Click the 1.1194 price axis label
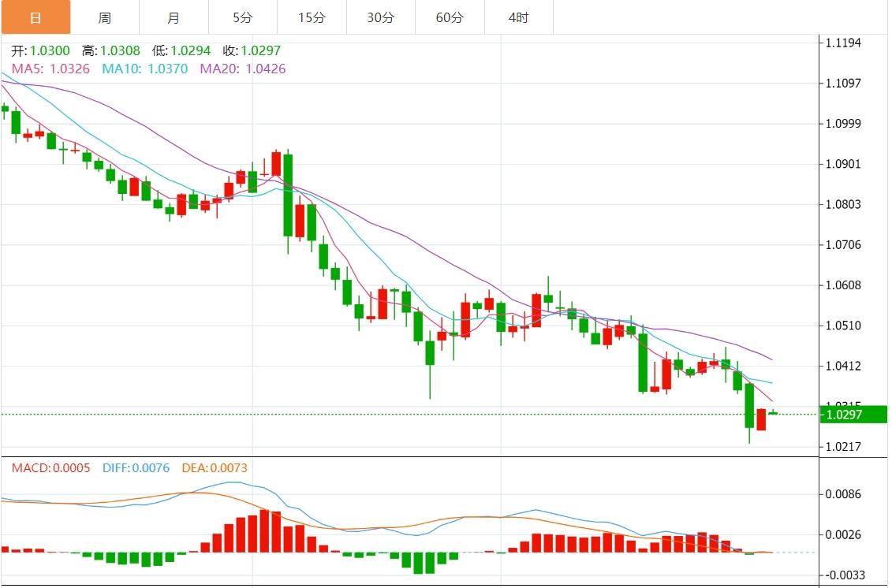 843,43
